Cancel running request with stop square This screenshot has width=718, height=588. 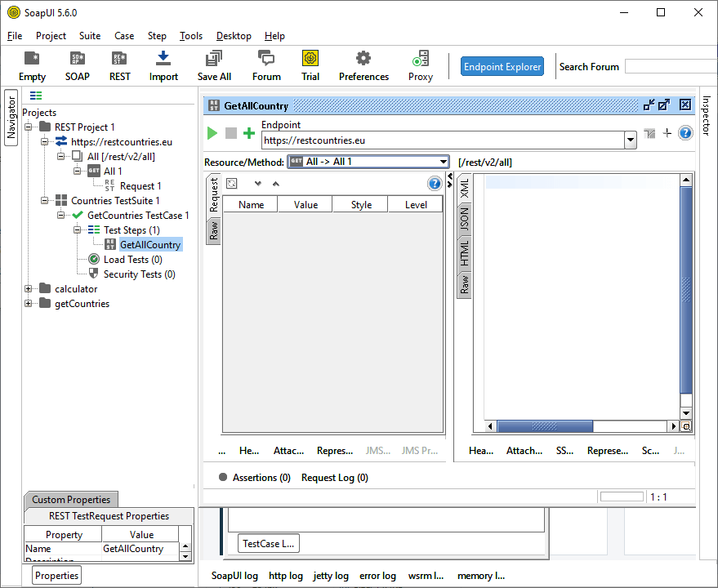(231, 133)
